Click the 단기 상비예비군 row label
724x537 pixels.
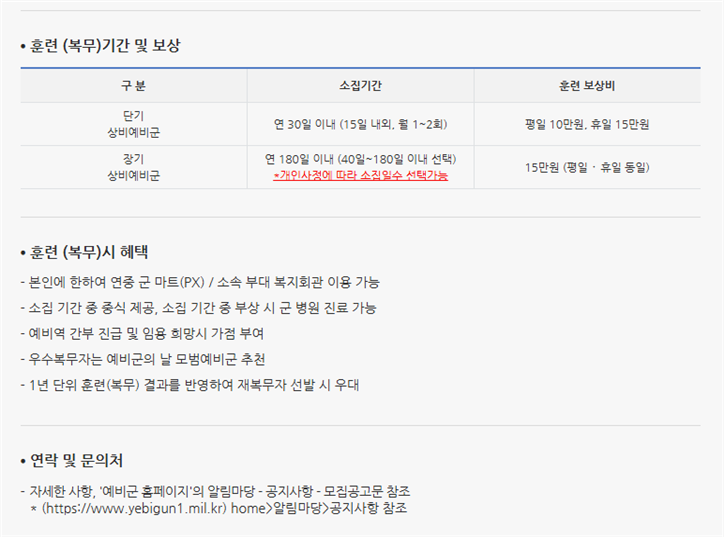tap(133, 124)
